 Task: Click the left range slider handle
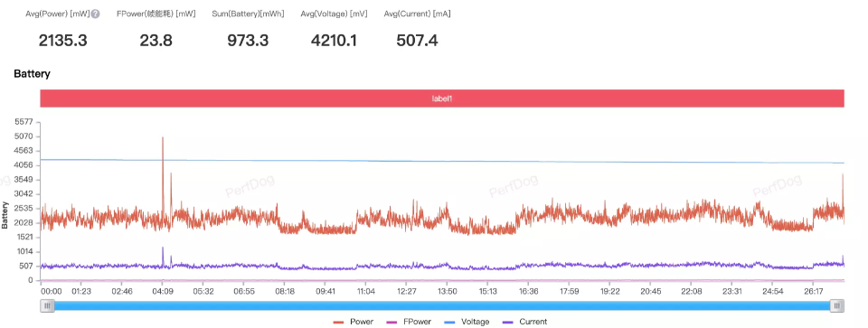(47, 306)
